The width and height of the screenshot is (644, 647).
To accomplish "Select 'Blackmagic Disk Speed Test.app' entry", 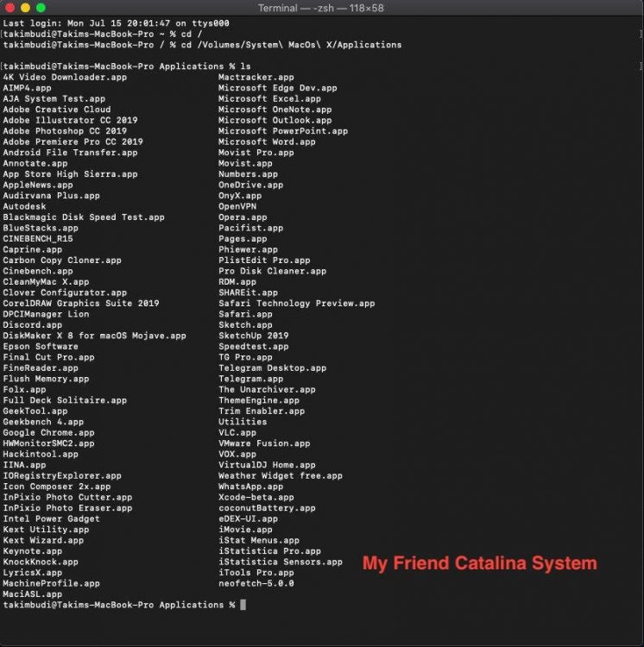I will [84, 217].
